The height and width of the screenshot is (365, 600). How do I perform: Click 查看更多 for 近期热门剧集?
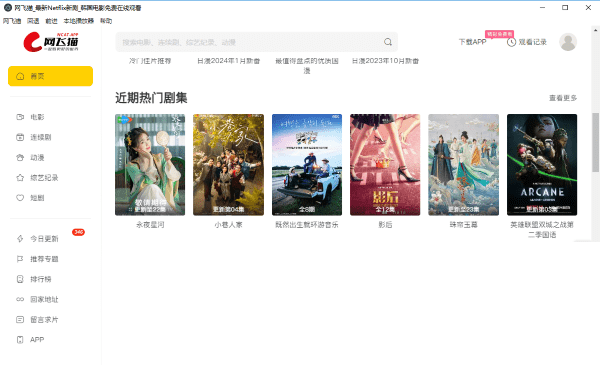(563, 98)
